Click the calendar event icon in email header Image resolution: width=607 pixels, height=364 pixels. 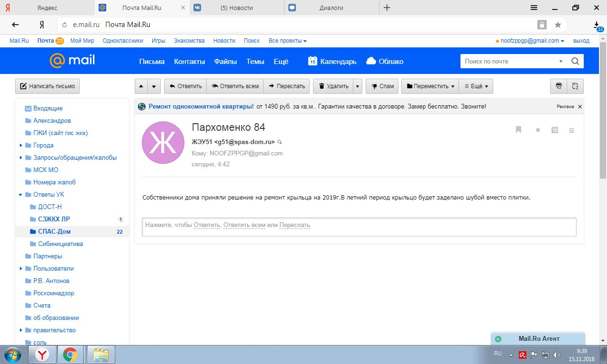pos(555,130)
